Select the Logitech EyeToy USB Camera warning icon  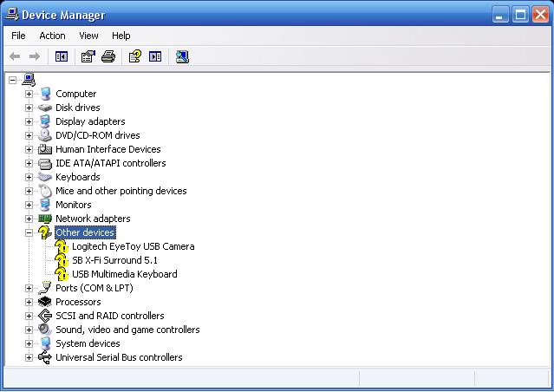point(62,246)
